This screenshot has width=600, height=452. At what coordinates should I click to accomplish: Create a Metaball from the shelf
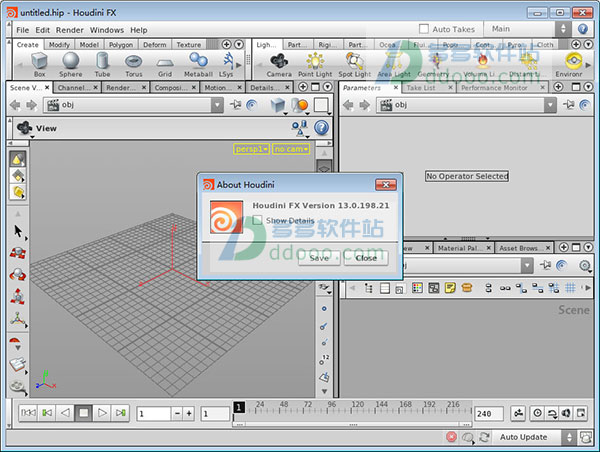coord(198,64)
